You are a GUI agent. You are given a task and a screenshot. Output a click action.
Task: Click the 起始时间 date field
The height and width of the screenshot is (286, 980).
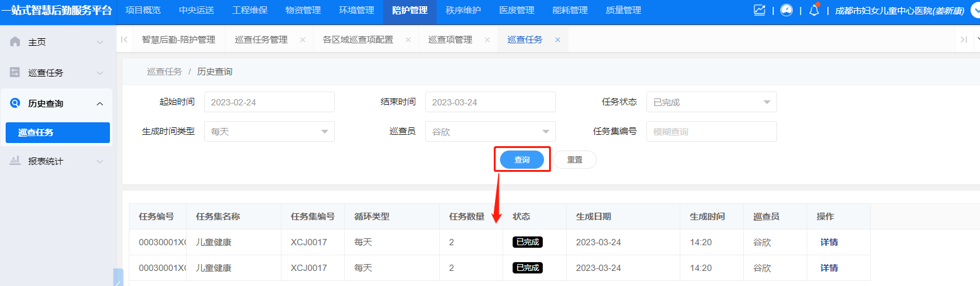pyautogui.click(x=269, y=102)
